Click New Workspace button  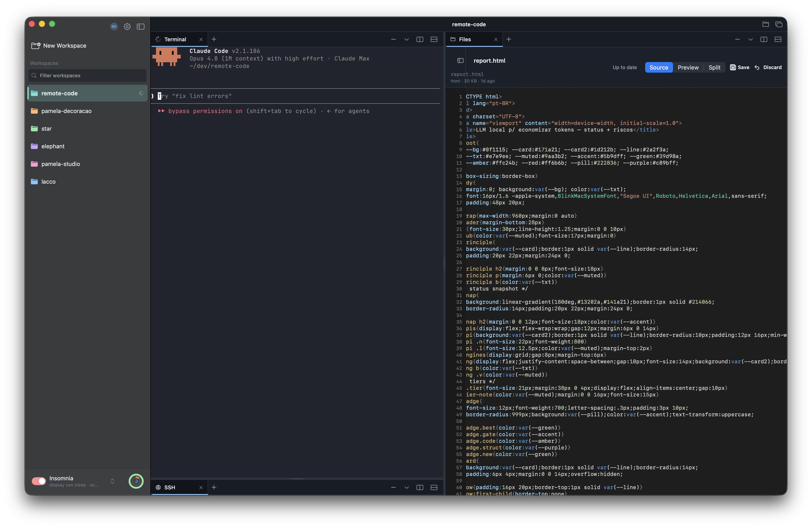pos(59,45)
